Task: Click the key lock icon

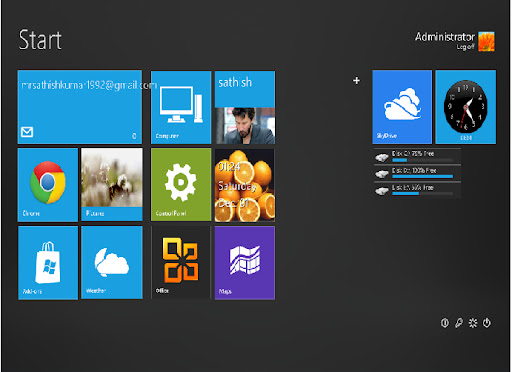Action: pos(459,323)
